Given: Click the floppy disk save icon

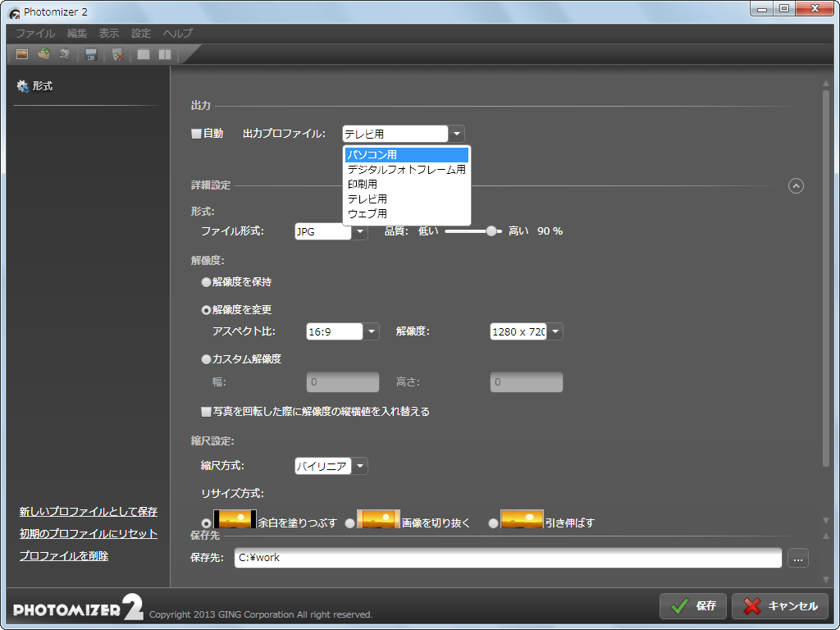Looking at the screenshot, I should click(x=91, y=54).
